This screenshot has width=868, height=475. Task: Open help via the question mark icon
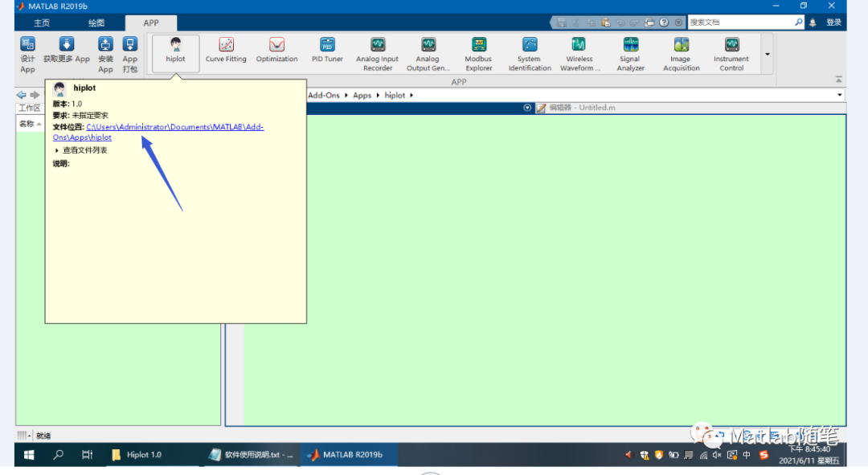[664, 23]
